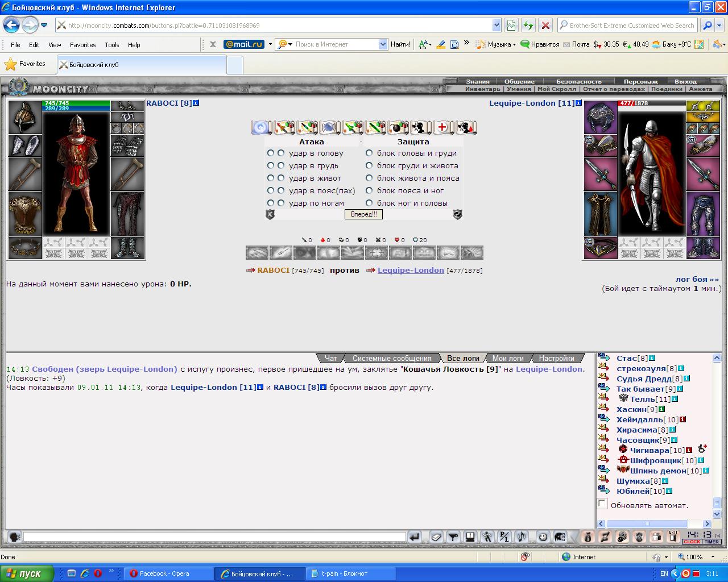Click Найти! search button

400,44
